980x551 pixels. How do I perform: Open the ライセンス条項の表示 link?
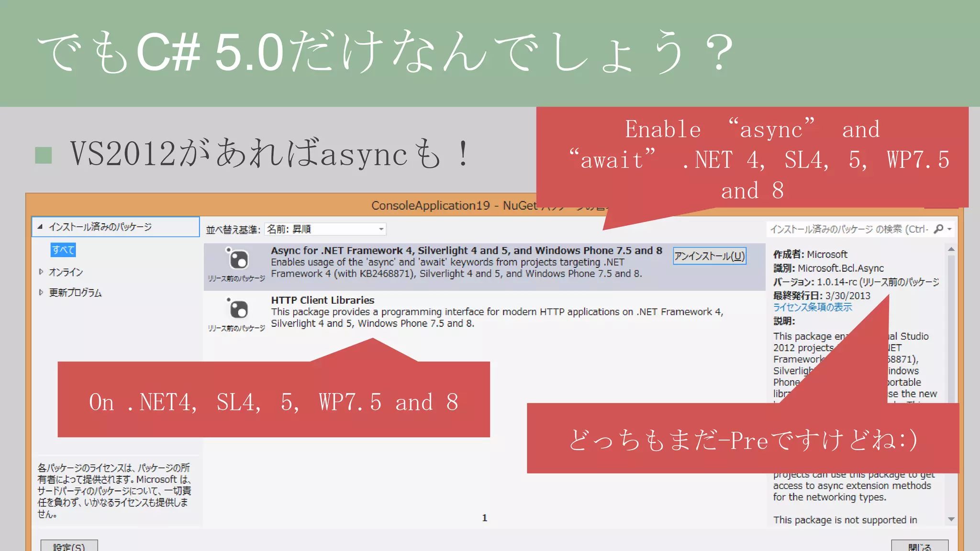point(813,307)
